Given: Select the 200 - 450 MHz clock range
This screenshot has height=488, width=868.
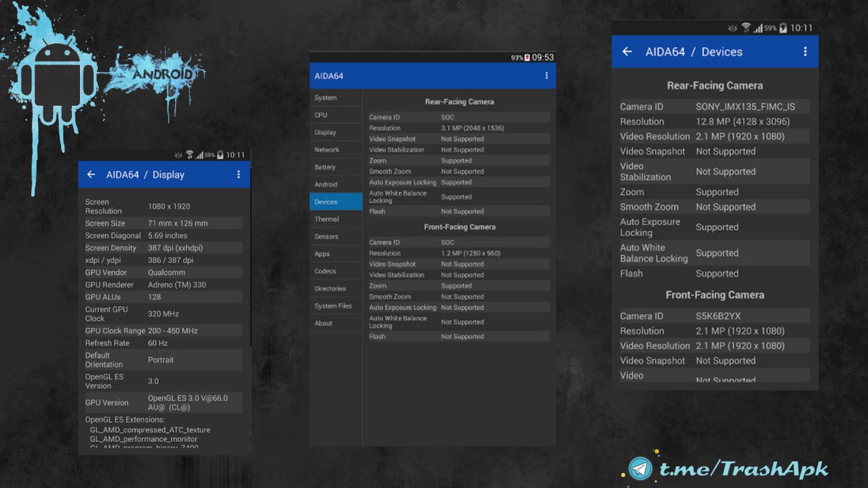Looking at the screenshot, I should pyautogui.click(x=173, y=331).
